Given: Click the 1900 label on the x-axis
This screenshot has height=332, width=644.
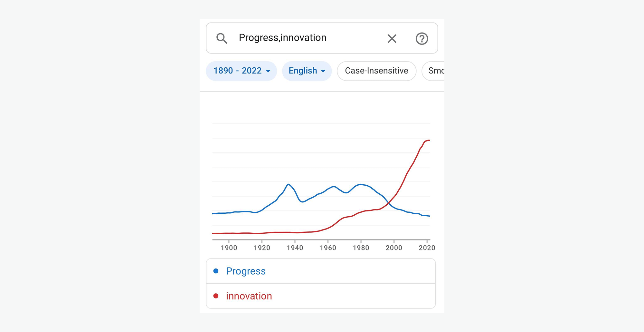Looking at the screenshot, I should [x=229, y=248].
